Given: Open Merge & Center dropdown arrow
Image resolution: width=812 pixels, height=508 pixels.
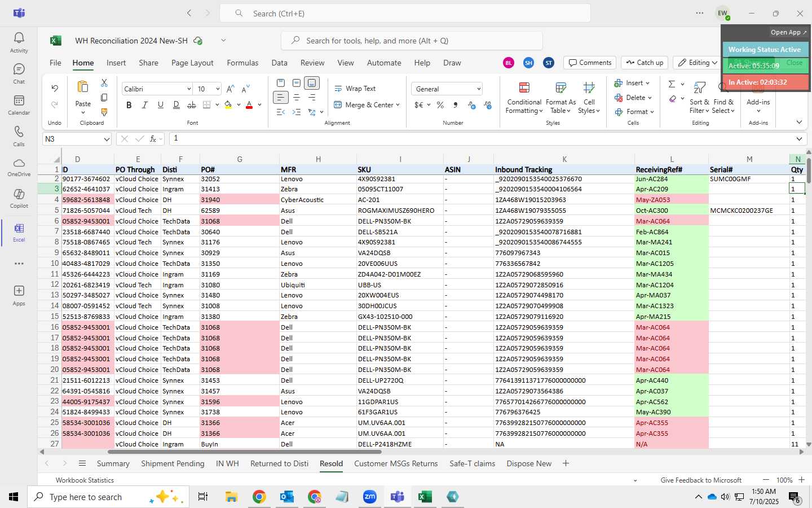Looking at the screenshot, I should (x=398, y=105).
